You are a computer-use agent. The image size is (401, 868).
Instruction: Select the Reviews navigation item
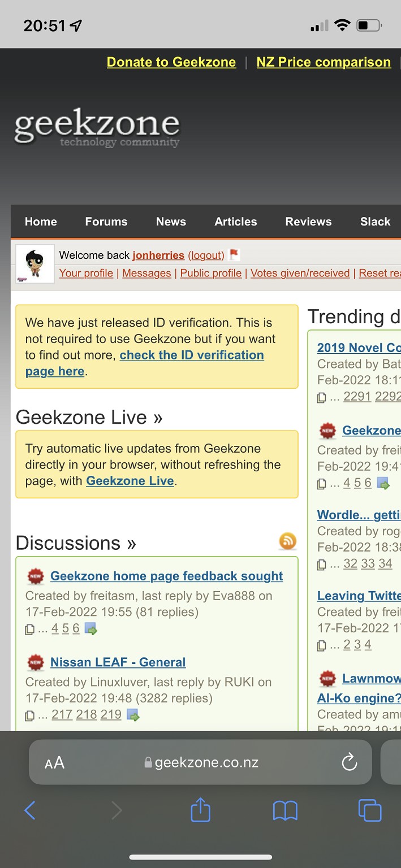tap(308, 222)
